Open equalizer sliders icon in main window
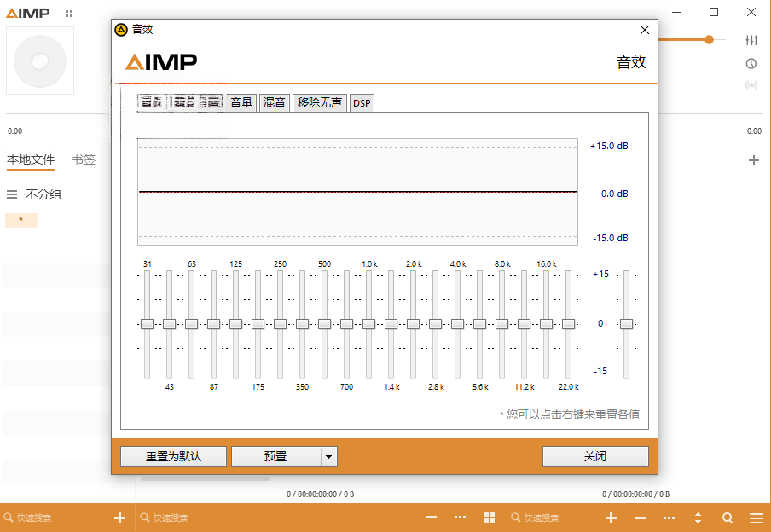 (751, 40)
